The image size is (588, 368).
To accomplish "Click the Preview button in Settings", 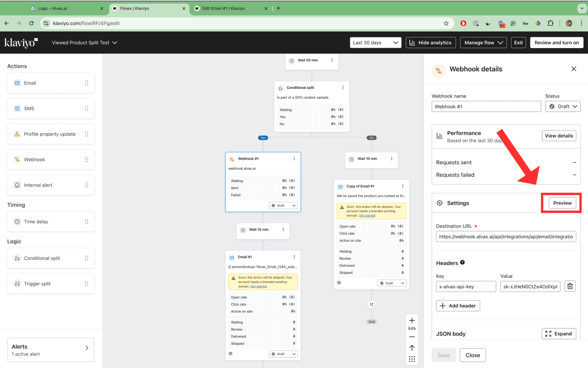I will pyautogui.click(x=562, y=203).
